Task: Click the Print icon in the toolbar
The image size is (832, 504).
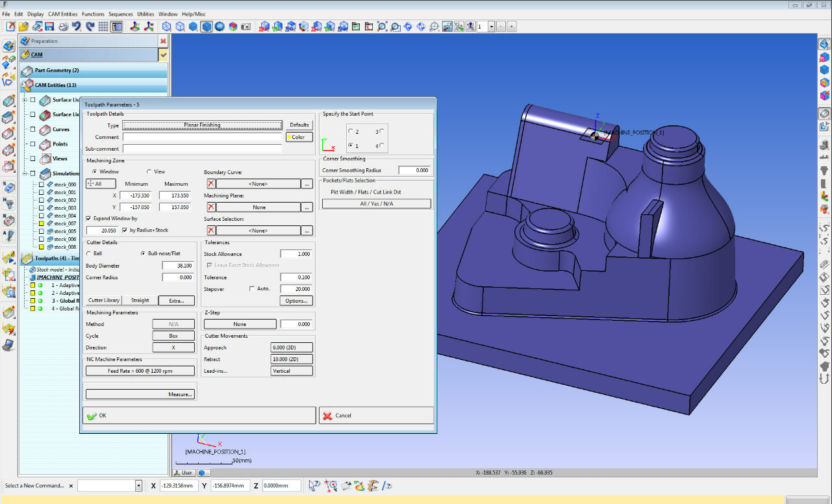Action: pos(64,27)
